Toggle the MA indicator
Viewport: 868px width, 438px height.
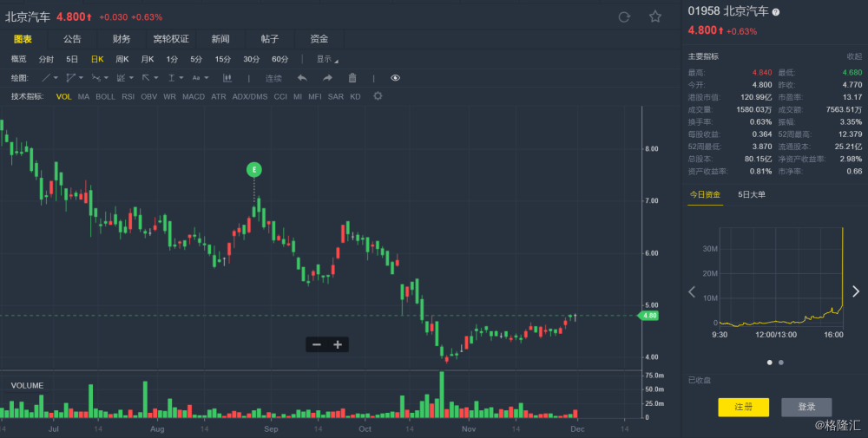(x=83, y=97)
